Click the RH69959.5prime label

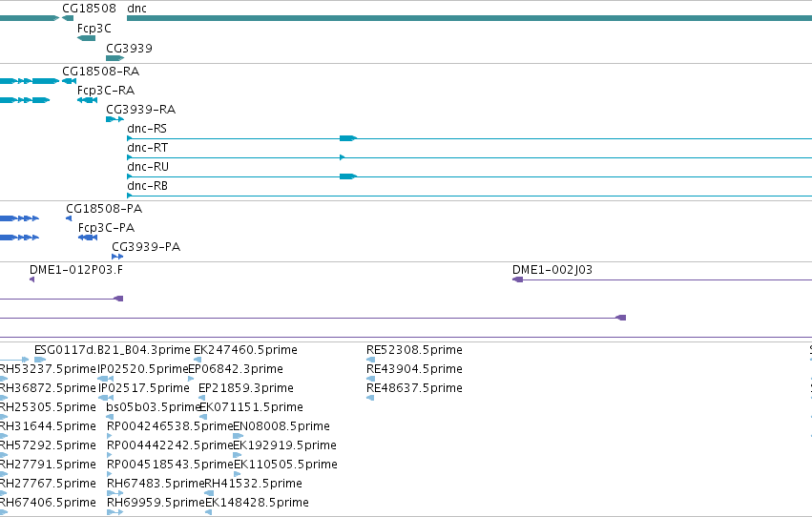(156, 503)
